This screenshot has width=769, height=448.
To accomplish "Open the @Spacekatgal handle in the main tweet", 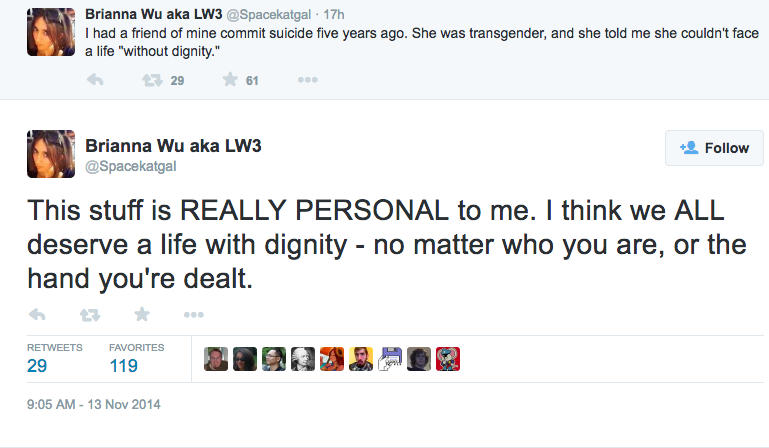I will 130,166.
